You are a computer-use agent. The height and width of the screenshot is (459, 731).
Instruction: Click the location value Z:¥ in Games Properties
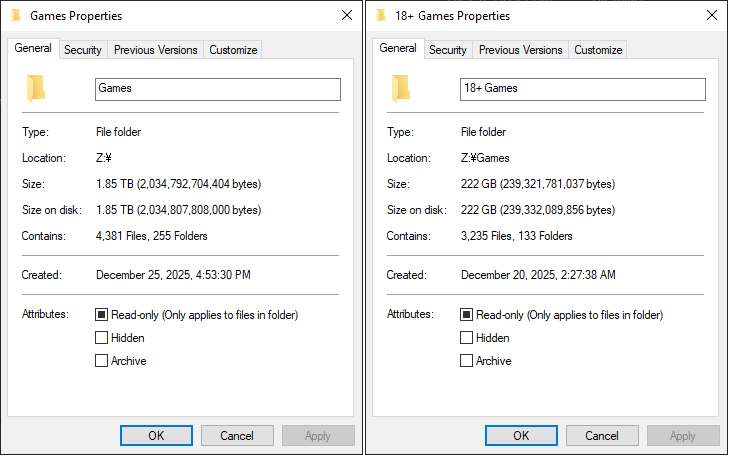click(103, 158)
